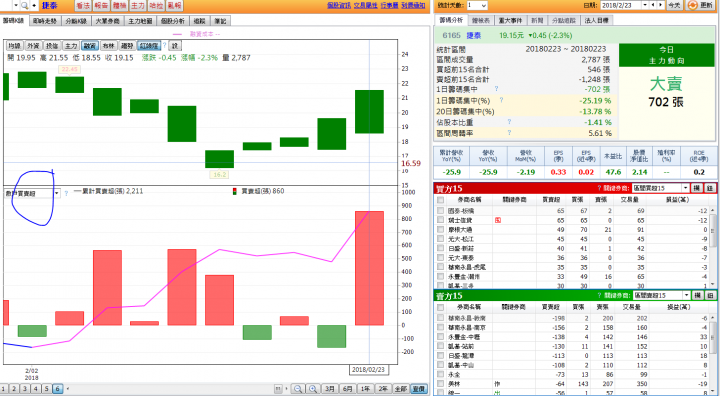
Task: Open dropdown arrow left of search icon
Action: coord(16,6)
